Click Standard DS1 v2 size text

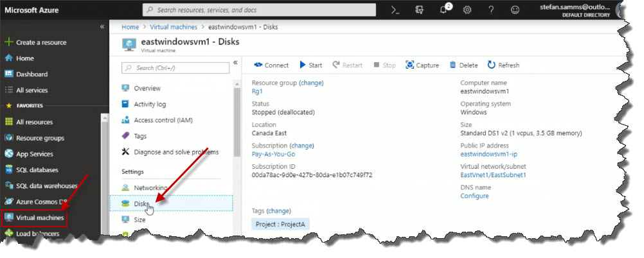[521, 133]
